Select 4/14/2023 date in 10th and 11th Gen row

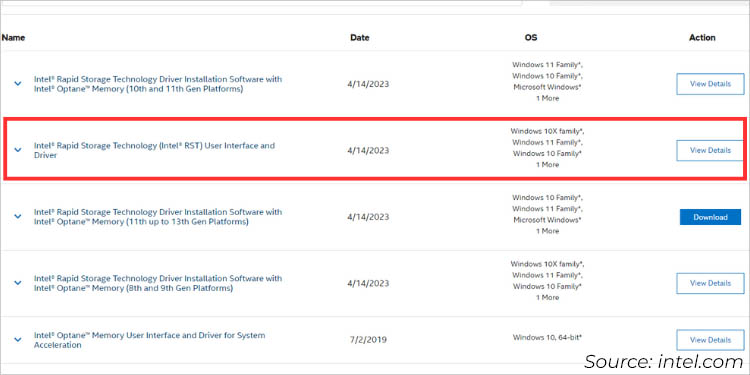point(368,84)
